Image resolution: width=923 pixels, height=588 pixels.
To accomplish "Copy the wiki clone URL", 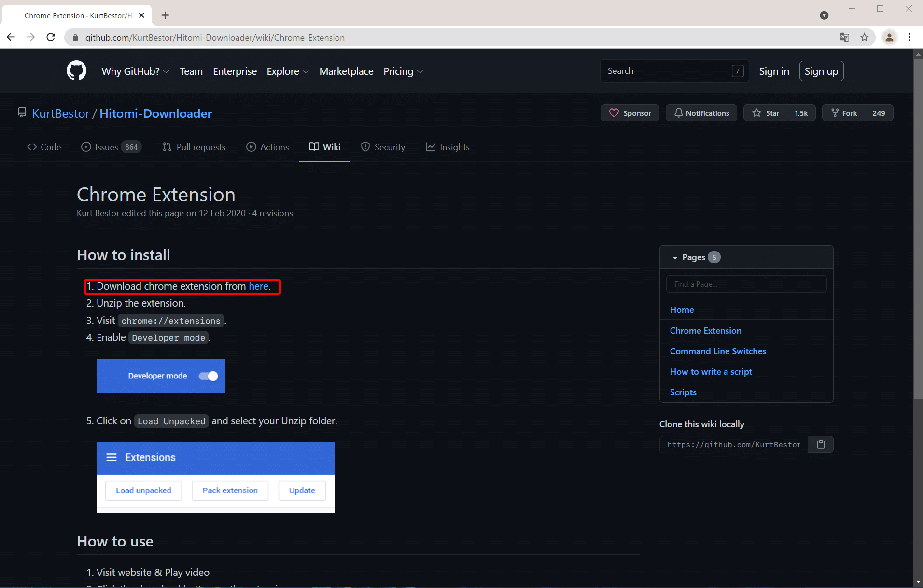I will [821, 444].
